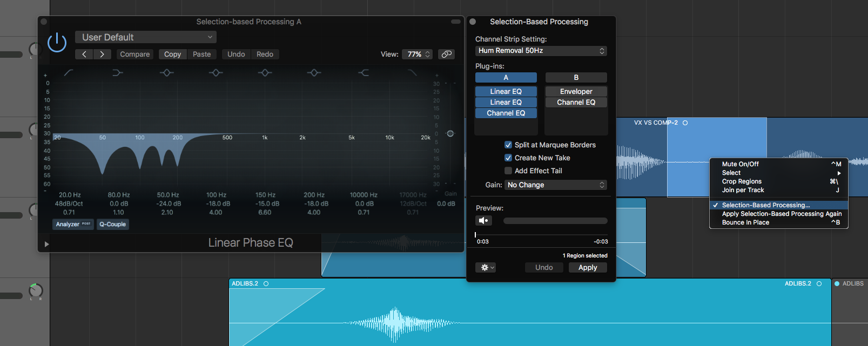The width and height of the screenshot is (868, 346).
Task: Uncheck Split at Marquee Borders
Action: (508, 145)
